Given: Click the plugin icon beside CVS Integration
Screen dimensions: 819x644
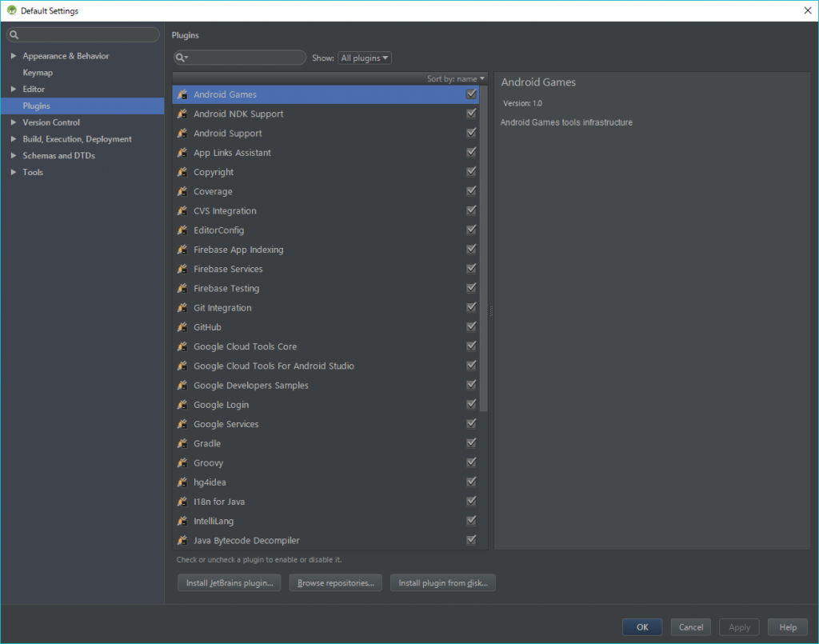Looking at the screenshot, I should tap(182, 210).
